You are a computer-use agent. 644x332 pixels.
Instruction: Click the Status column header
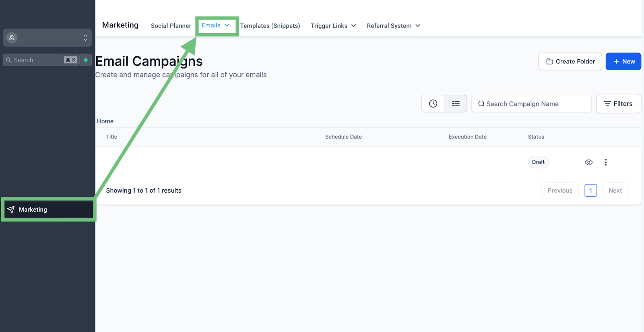click(x=536, y=137)
